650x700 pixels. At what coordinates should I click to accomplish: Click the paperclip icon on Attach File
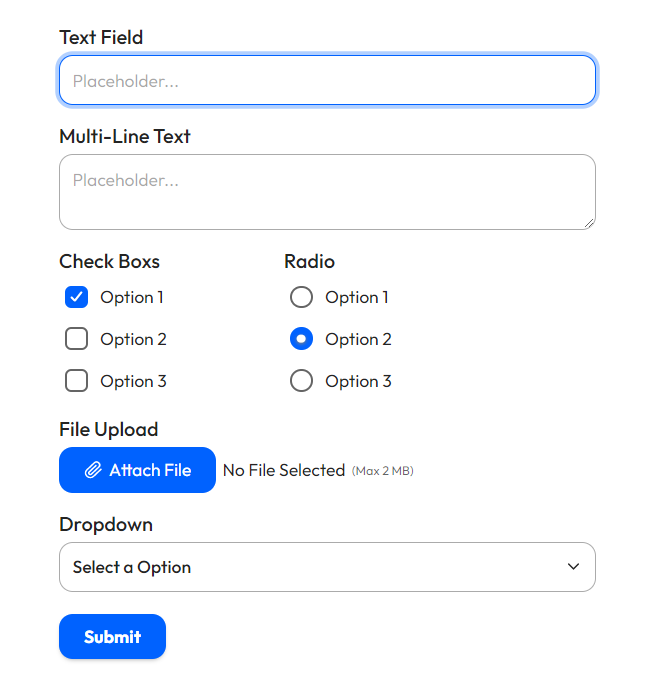pos(93,470)
